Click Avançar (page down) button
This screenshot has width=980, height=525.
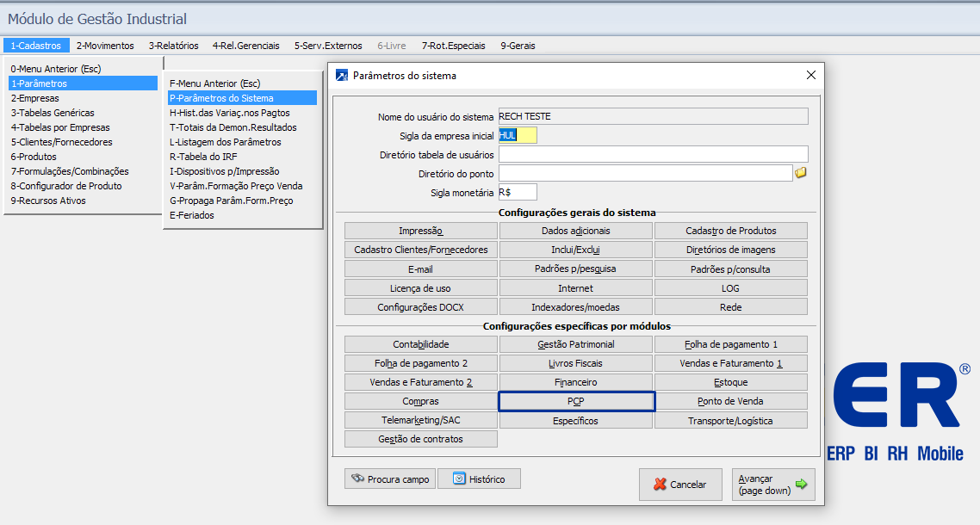[772, 485]
